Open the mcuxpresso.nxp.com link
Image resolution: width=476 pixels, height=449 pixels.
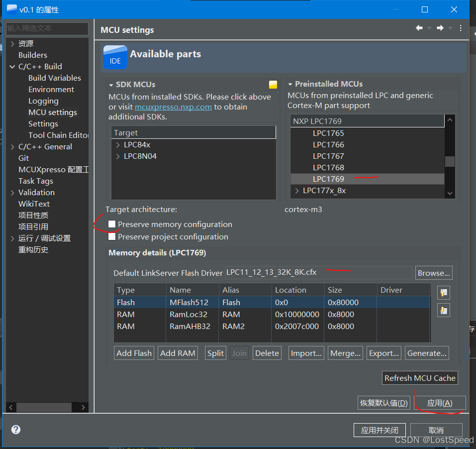click(173, 107)
